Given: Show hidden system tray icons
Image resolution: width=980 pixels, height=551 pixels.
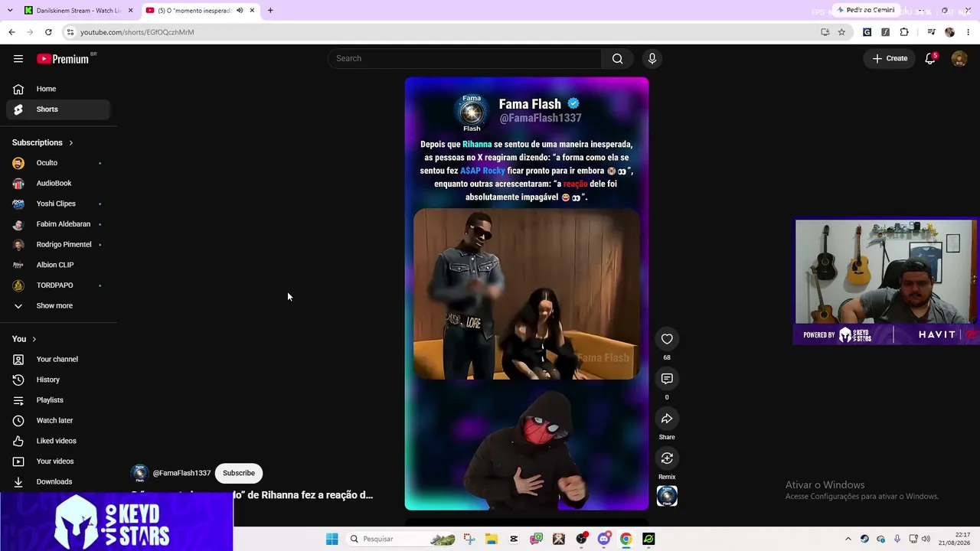Looking at the screenshot, I should point(848,539).
